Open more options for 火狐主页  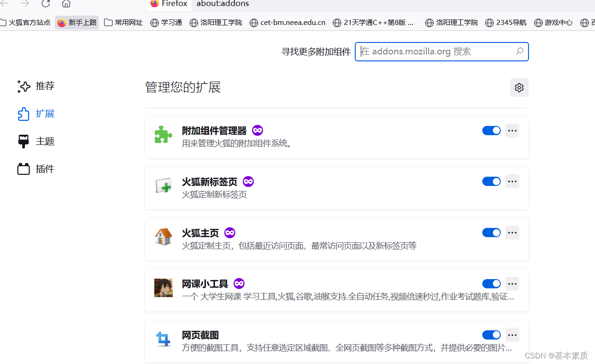(x=512, y=233)
